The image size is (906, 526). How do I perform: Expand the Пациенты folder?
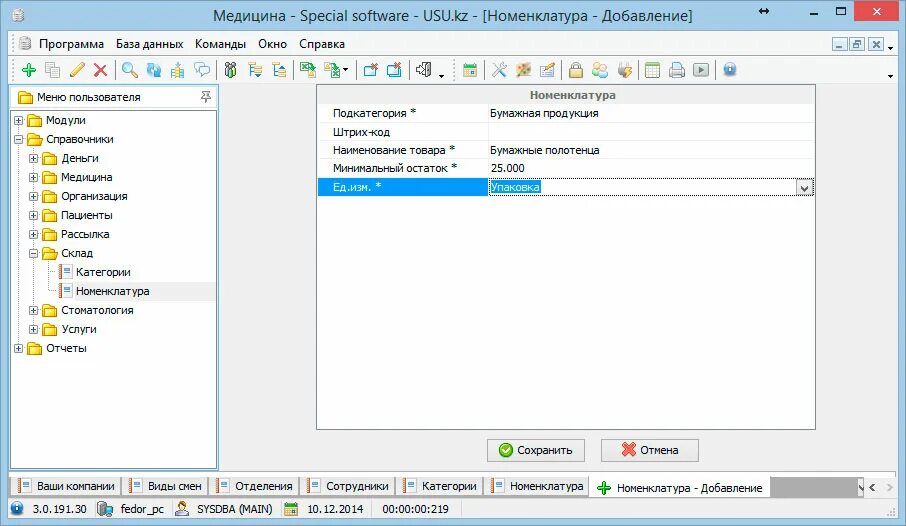pyautogui.click(x=34, y=216)
